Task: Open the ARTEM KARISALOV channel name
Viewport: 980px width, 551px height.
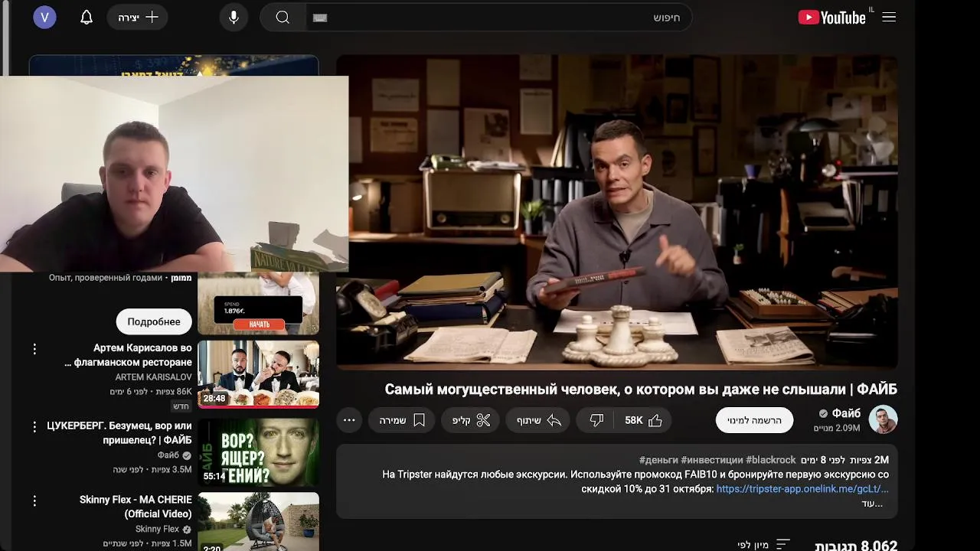Action: pyautogui.click(x=153, y=377)
